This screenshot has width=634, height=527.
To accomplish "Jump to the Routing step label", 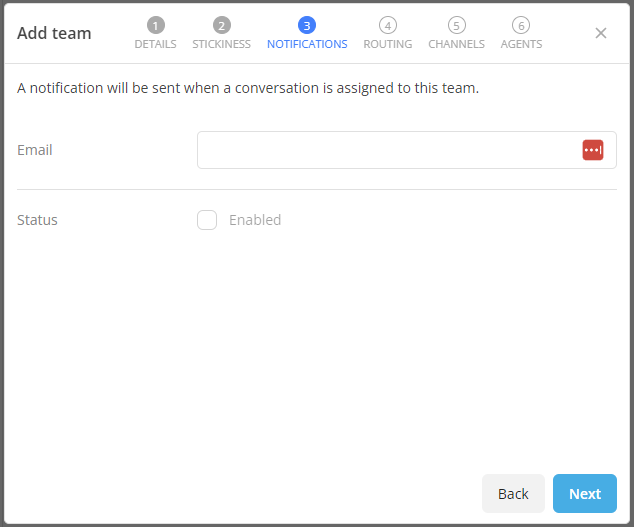I will (x=388, y=44).
